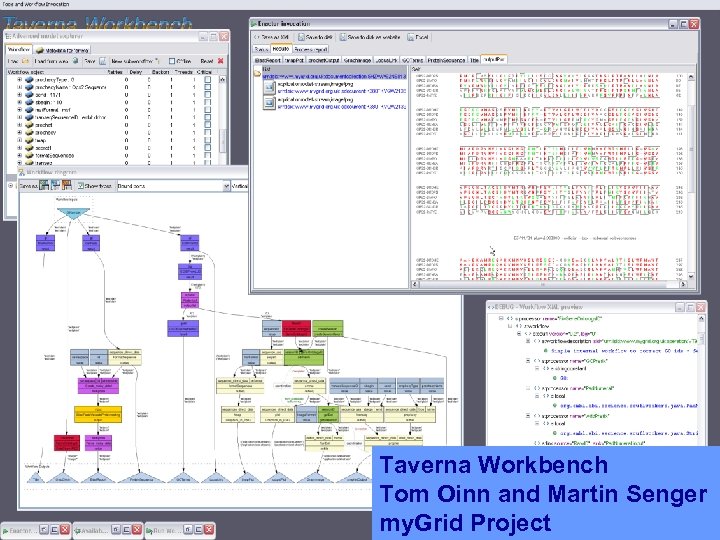Select the prophet processor icon
This screenshot has height=540, width=720.
pos(29,125)
